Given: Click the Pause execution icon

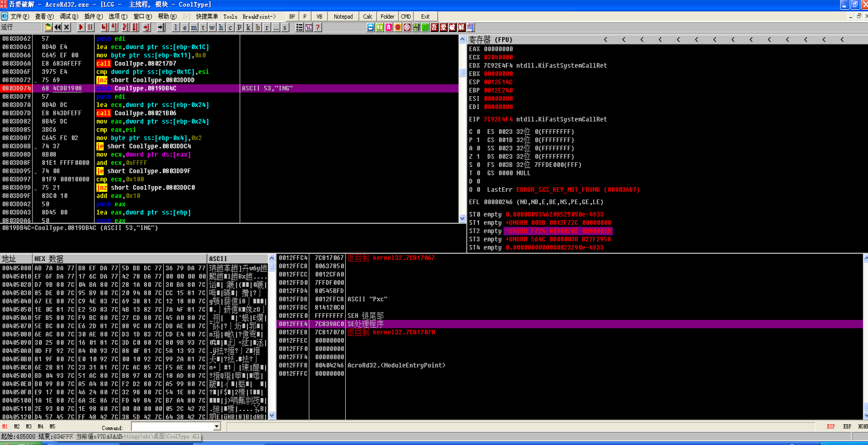Looking at the screenshot, I should click(90, 27).
